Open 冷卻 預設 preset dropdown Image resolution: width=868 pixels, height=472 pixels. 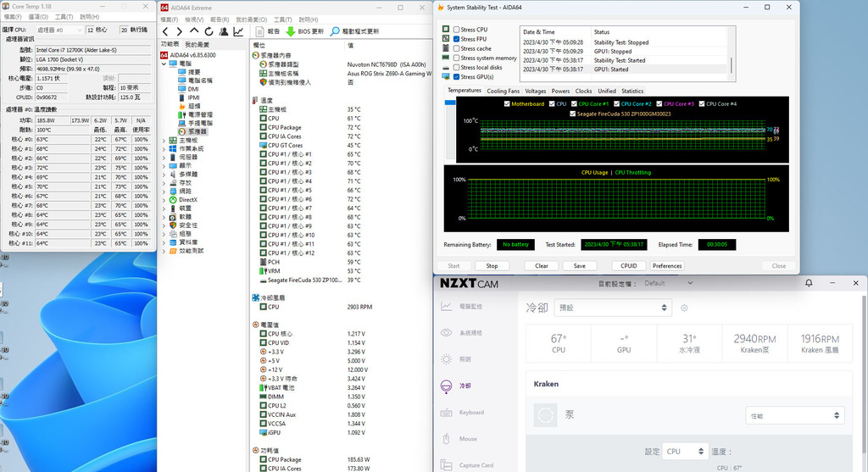pos(613,308)
